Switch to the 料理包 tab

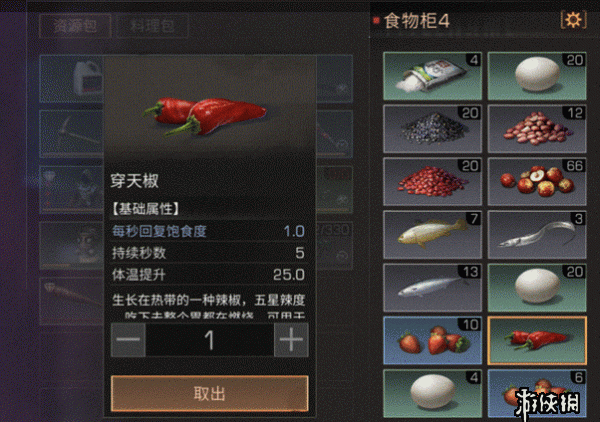(152, 26)
